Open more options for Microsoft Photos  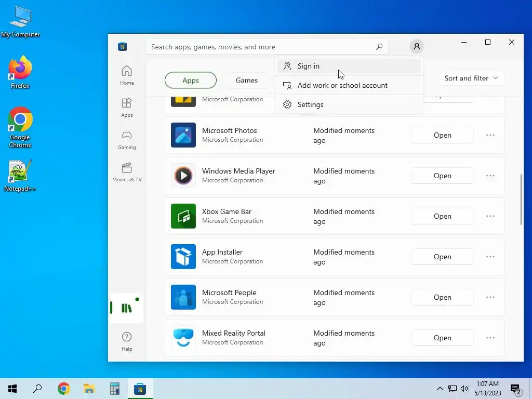[490, 135]
